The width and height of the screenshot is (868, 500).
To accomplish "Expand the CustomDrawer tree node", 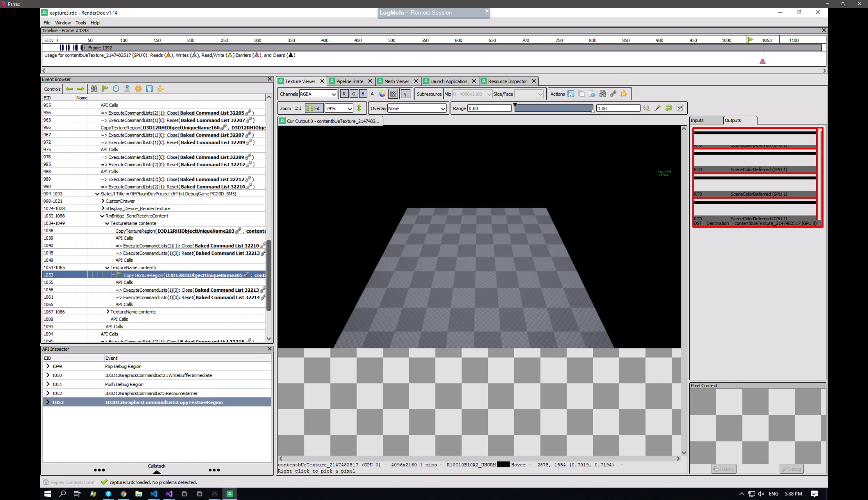I will pos(103,201).
